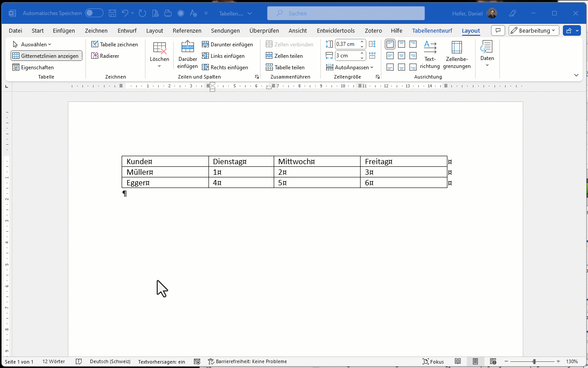Click the Bearbeitung mode button
This screenshot has height=368, width=588.
click(x=534, y=30)
